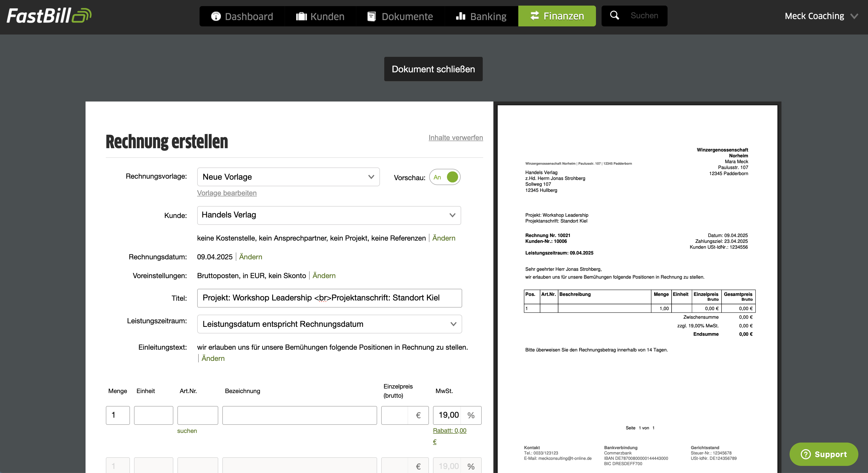The height and width of the screenshot is (473, 868).
Task: Click the second row Bezeichnung field
Action: point(299,465)
